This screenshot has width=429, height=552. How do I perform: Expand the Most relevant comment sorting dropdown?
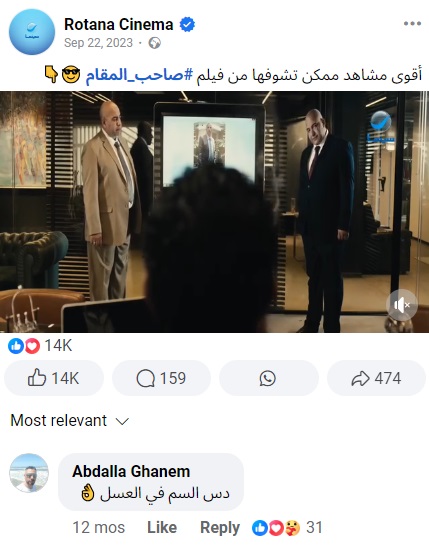pyautogui.click(x=70, y=420)
